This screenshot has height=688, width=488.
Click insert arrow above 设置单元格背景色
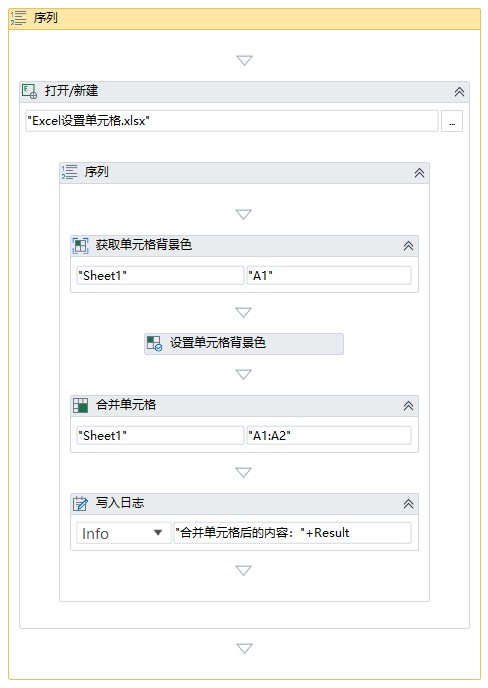244,312
